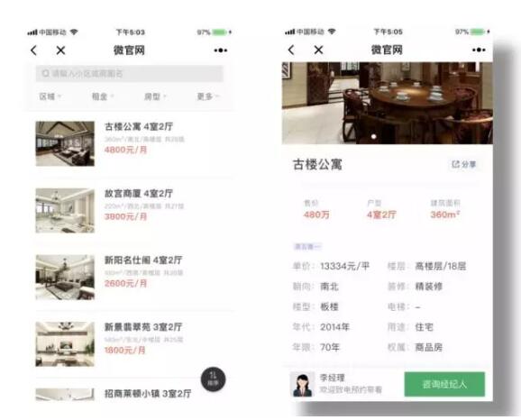Screen dimensions: 521x420
Task: Open three-dot menu on right screen
Action: [479, 50]
